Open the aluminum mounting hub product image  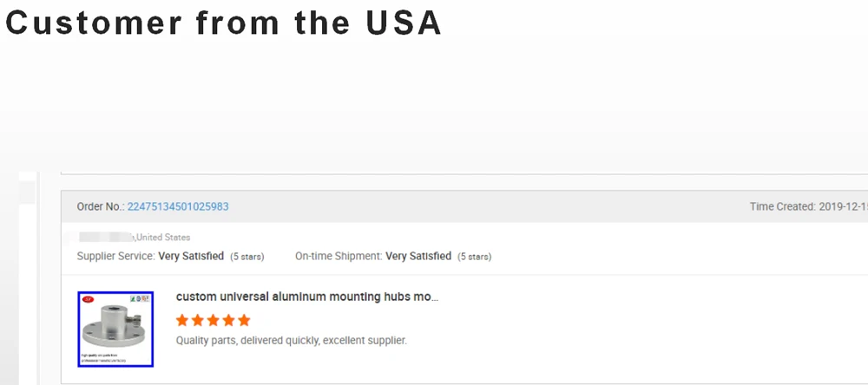[115, 329]
